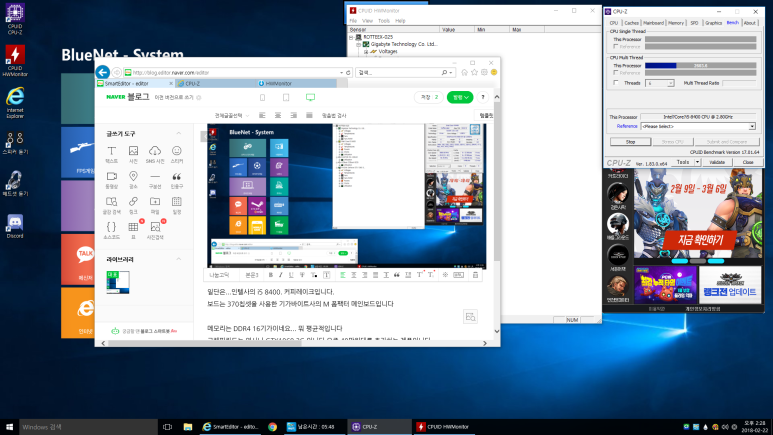Viewport: 773px width, 435px height.
Task: Apply italic formatting in the editor toolbar
Action: click(x=281, y=275)
